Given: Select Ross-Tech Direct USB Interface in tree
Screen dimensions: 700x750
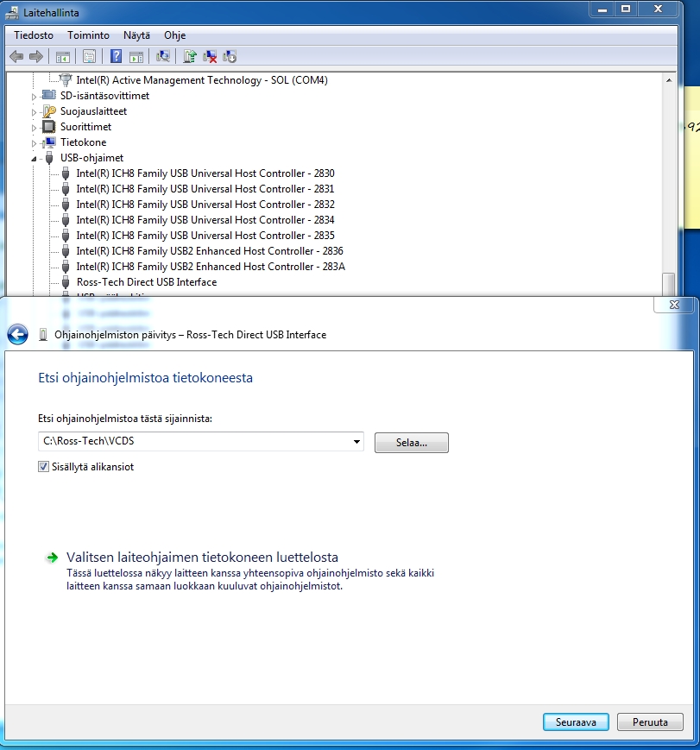Looking at the screenshot, I should pyautogui.click(x=146, y=282).
